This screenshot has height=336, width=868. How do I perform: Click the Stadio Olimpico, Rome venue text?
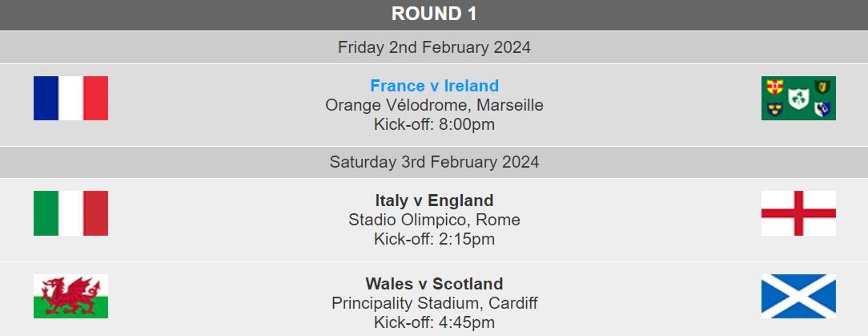[x=434, y=220]
